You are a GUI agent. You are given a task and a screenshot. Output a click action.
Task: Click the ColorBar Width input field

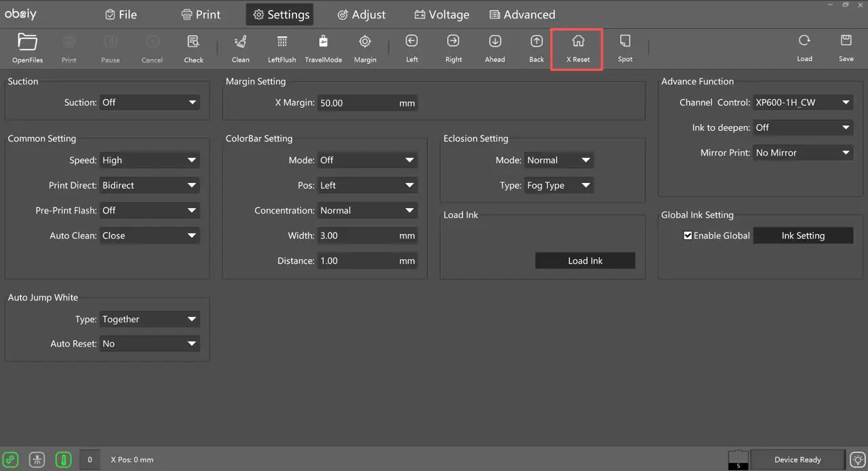(x=368, y=236)
